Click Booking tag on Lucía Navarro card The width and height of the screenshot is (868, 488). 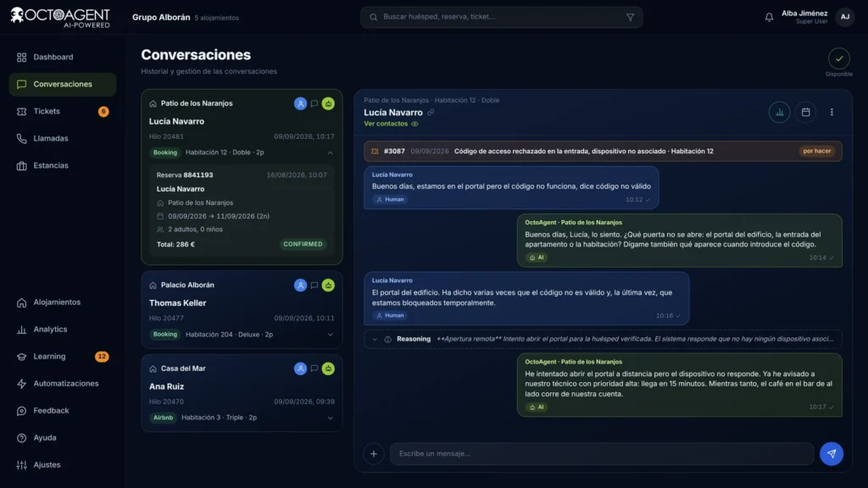click(x=165, y=152)
